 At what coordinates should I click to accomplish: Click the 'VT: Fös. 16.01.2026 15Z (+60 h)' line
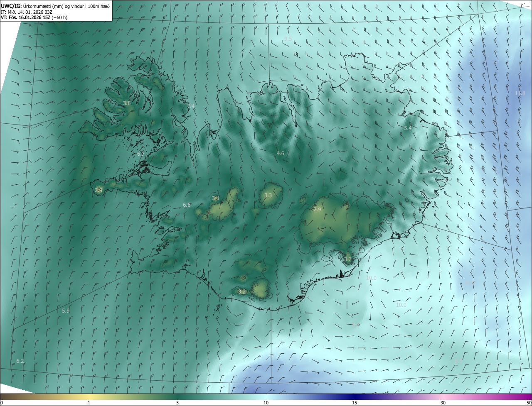coord(34,17)
